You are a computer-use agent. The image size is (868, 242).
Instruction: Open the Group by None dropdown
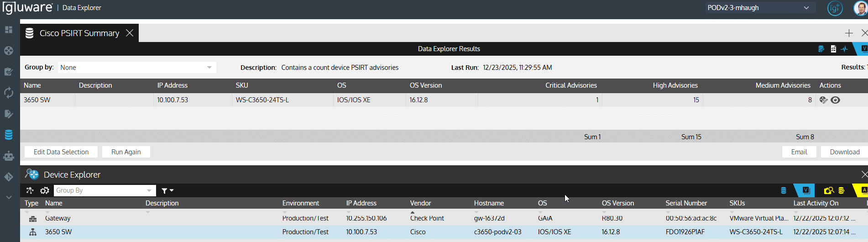click(136, 68)
